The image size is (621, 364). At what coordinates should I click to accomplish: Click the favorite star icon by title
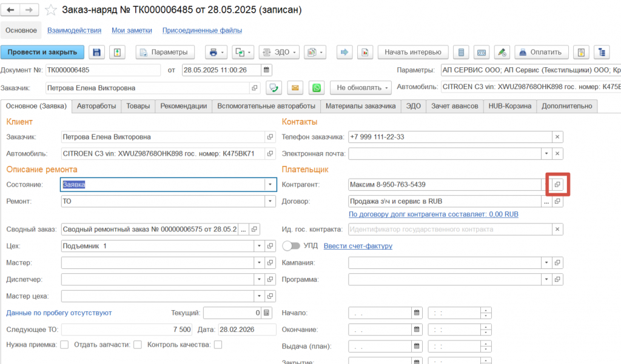(52, 10)
